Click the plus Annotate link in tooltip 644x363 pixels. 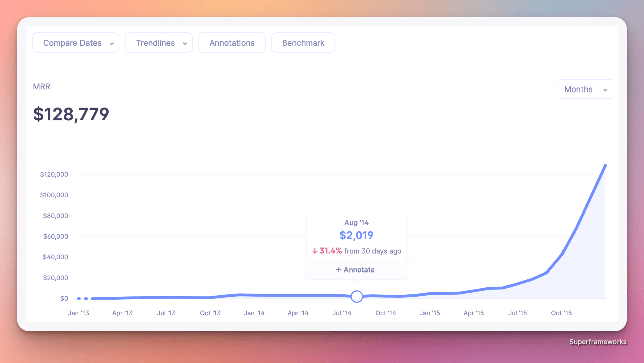coord(356,270)
